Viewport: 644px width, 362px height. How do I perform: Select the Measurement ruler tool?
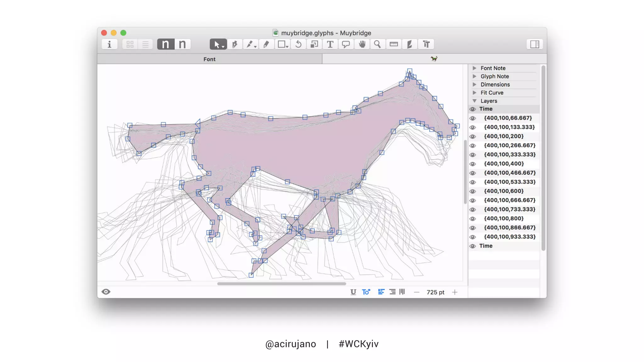pyautogui.click(x=394, y=44)
